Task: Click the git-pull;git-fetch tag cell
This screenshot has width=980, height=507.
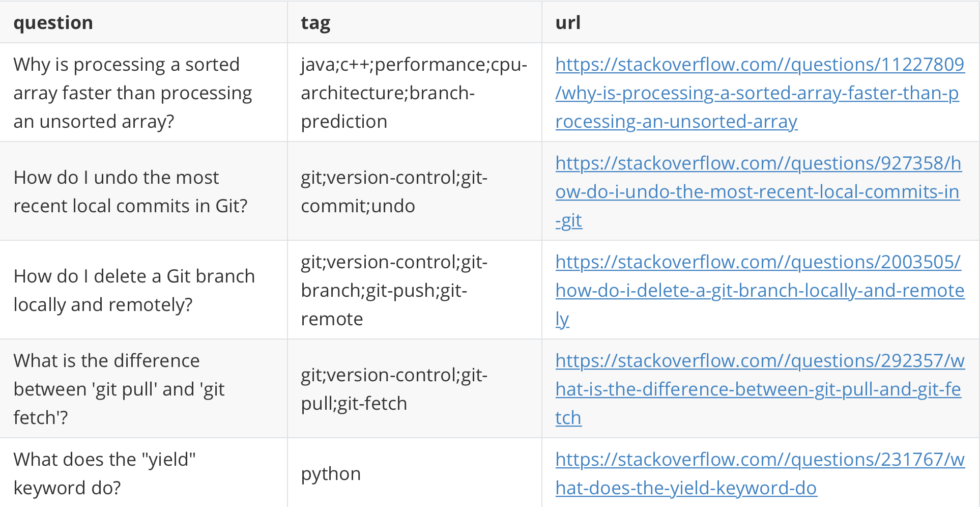Action: coord(394,389)
